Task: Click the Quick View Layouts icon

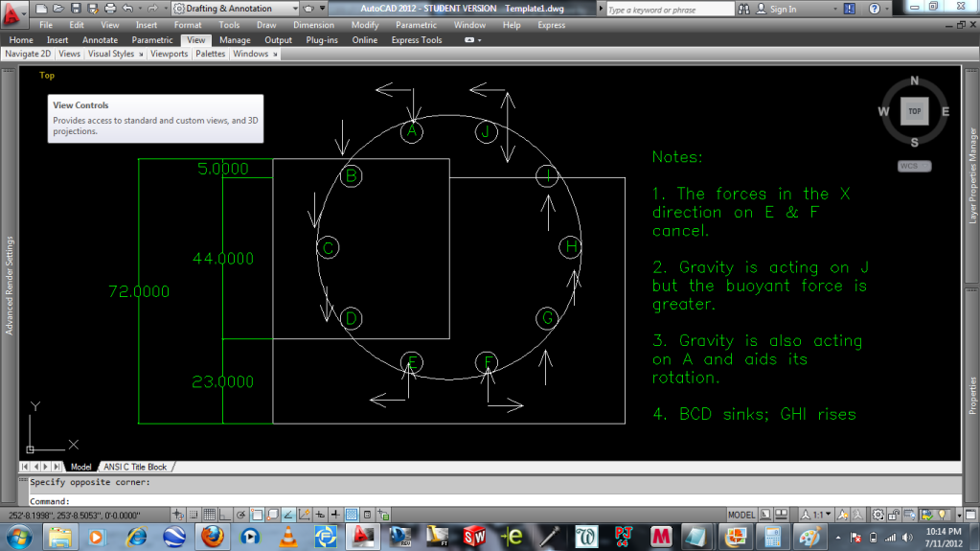Action: pos(765,515)
